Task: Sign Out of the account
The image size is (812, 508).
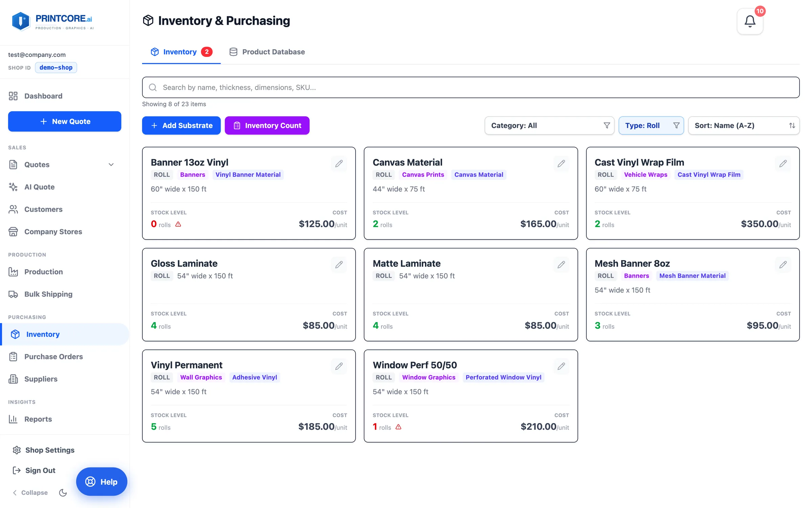Action: [34, 470]
